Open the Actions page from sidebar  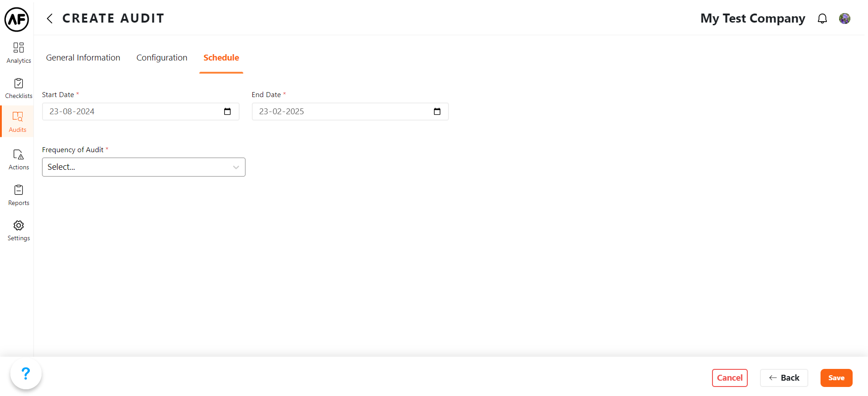19,160
